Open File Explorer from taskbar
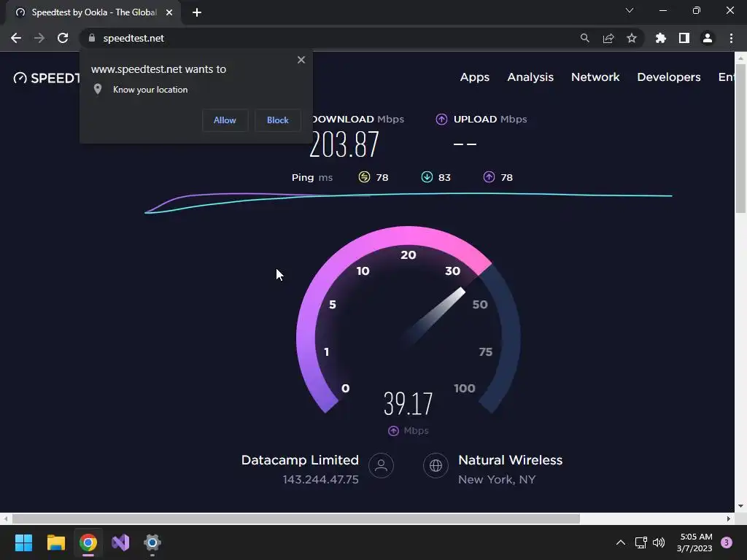 tap(55, 542)
